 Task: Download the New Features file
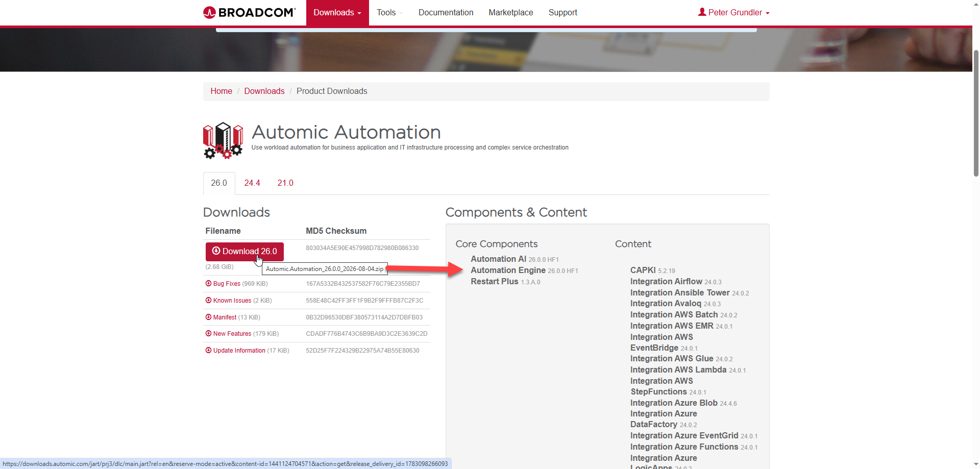click(232, 334)
